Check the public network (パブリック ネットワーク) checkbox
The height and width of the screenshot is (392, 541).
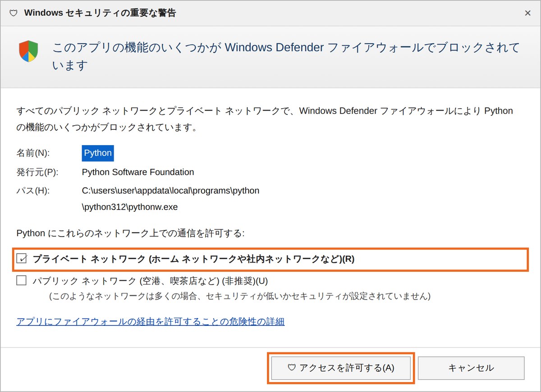point(22,281)
